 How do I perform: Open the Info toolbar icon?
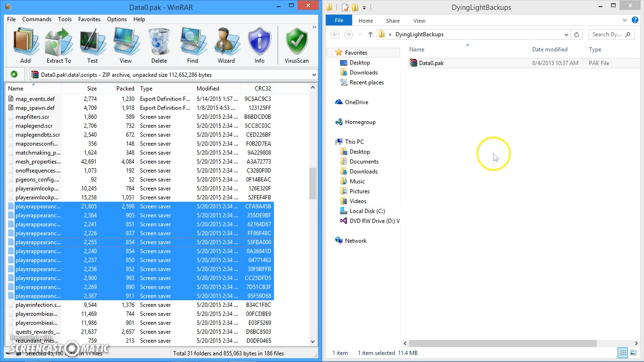pos(259,46)
